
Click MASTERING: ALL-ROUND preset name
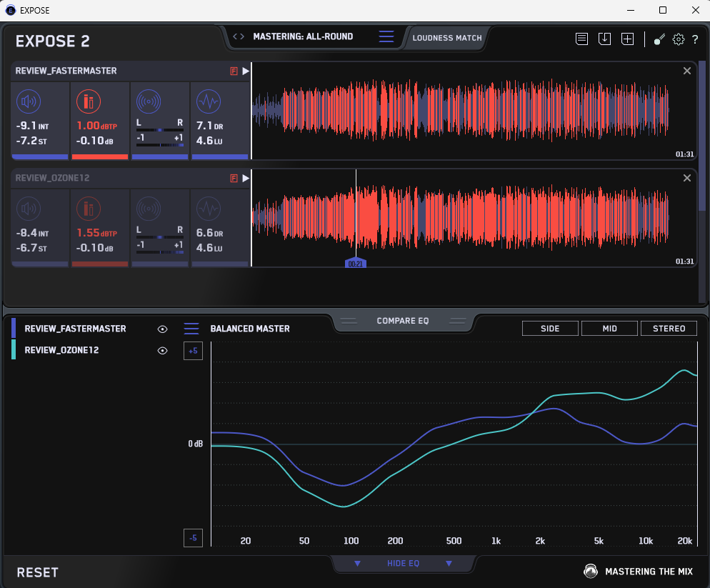point(303,36)
